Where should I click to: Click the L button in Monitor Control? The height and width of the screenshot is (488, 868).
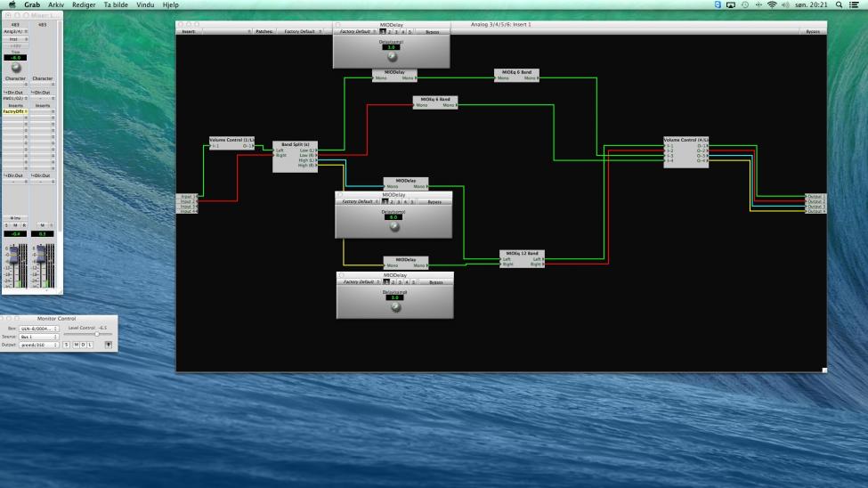[x=90, y=345]
